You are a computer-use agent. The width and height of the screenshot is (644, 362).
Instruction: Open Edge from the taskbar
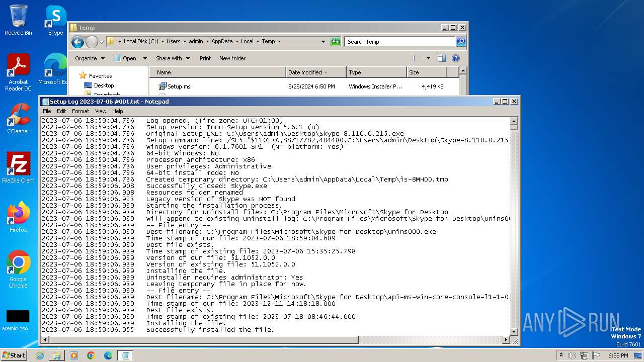pos(108,355)
